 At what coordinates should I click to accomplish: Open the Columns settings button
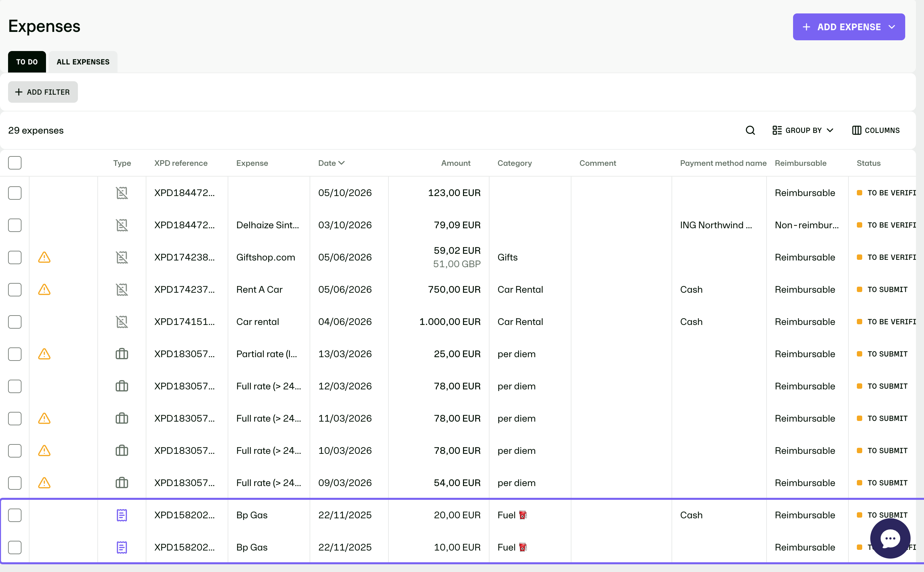(876, 131)
